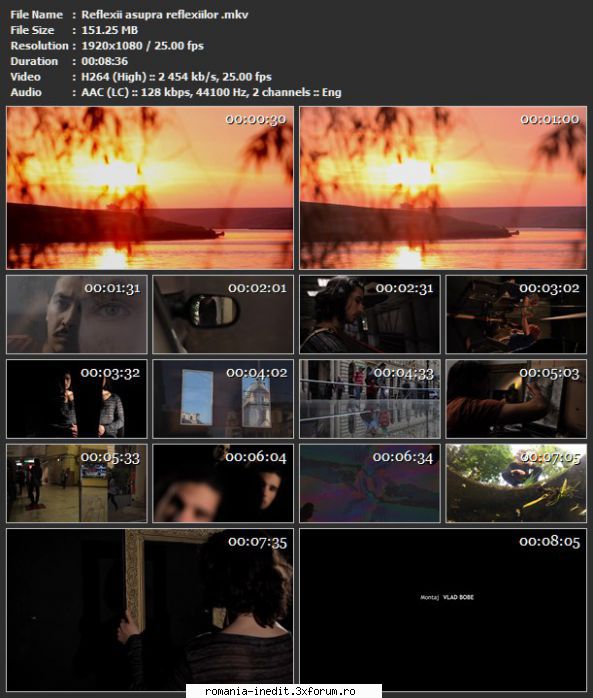
Task: Click the 'File Name' label
Action: coord(37,15)
